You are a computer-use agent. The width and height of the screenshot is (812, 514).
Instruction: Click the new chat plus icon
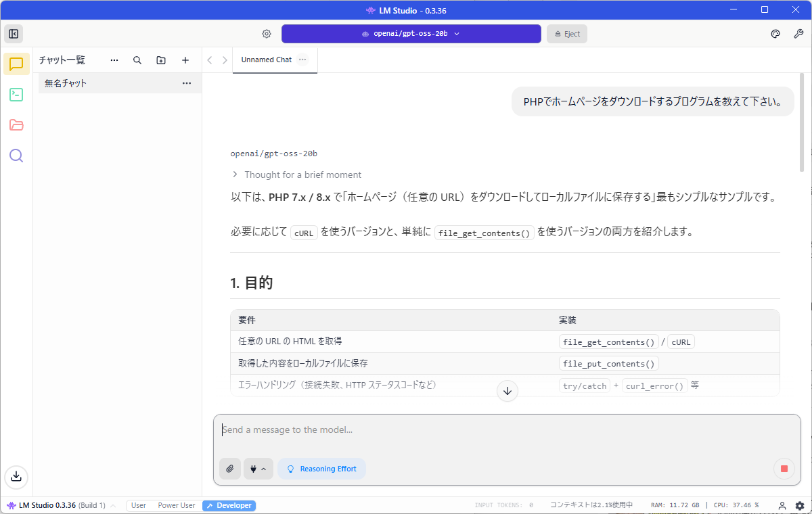[185, 60]
